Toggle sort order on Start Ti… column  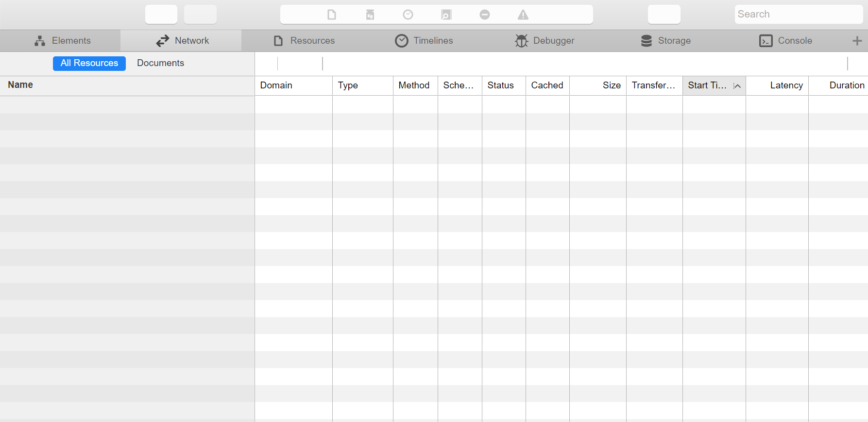715,85
